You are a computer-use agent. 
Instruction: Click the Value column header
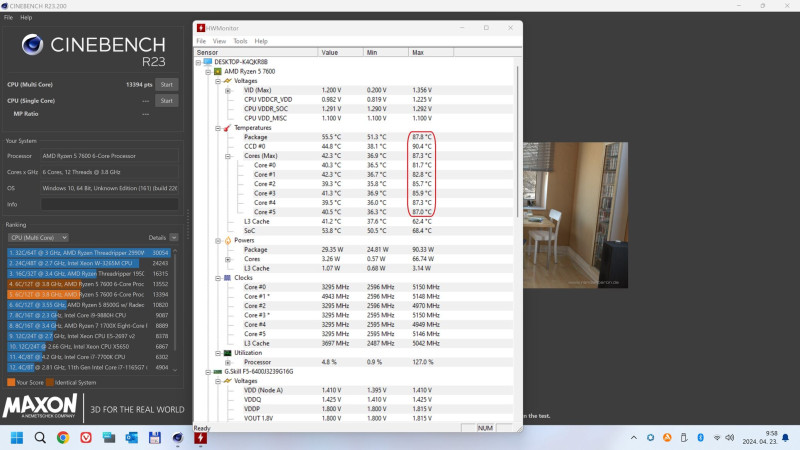click(340, 52)
